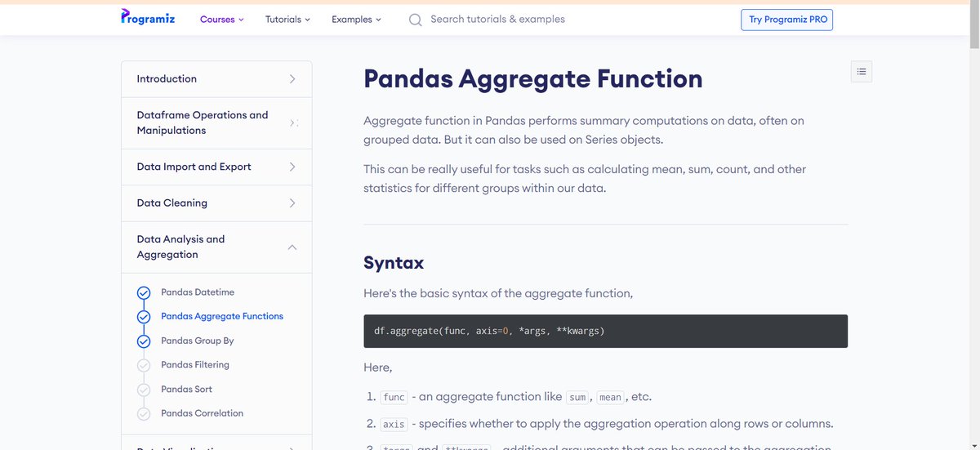Open the Pandas Group By lesson

198,341
